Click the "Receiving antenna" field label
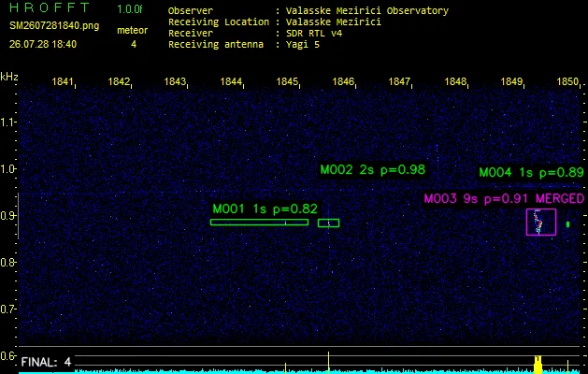 pos(216,45)
